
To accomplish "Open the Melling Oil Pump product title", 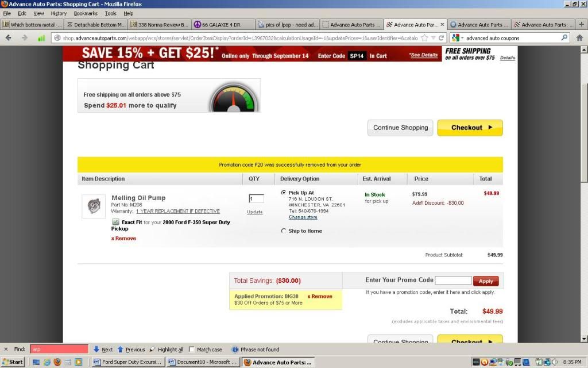I will pyautogui.click(x=138, y=198).
